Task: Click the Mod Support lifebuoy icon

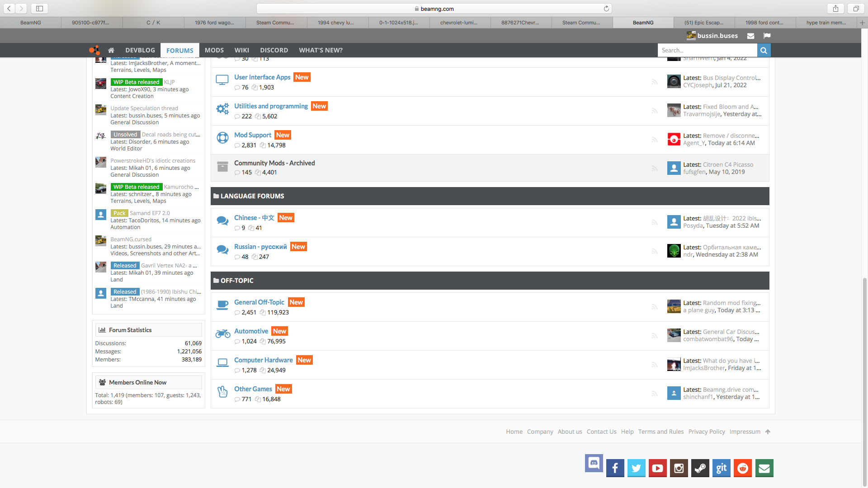Action: point(222,137)
